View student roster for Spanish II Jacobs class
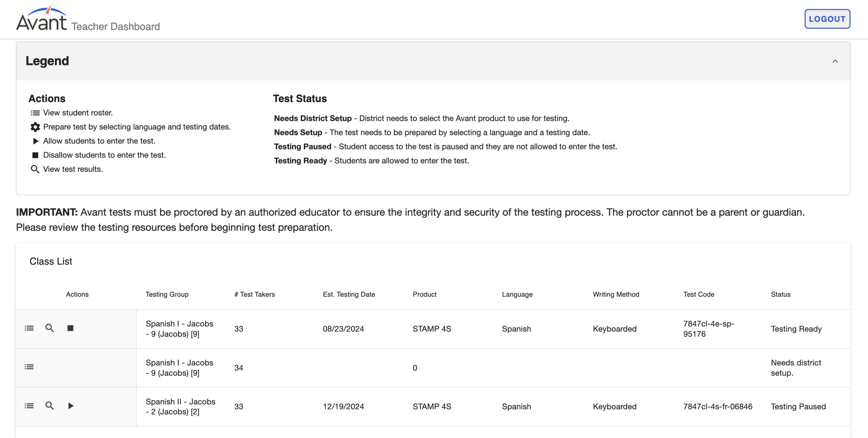Screen dimensions: 868x438 tap(29, 406)
